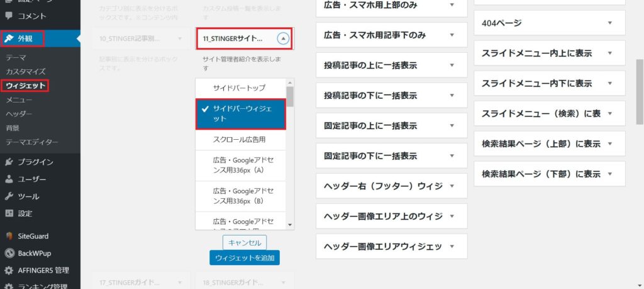This screenshot has width=644, height=289.
Task: Click the Tools wrench icon
Action: (x=9, y=196)
